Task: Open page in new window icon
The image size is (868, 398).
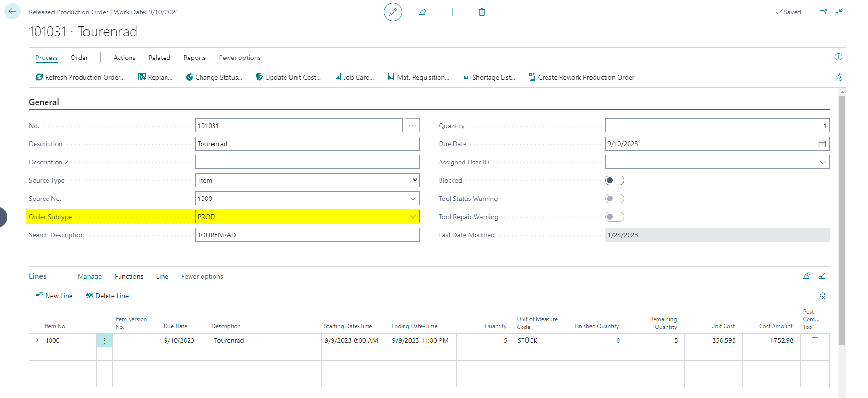Action: point(823,12)
